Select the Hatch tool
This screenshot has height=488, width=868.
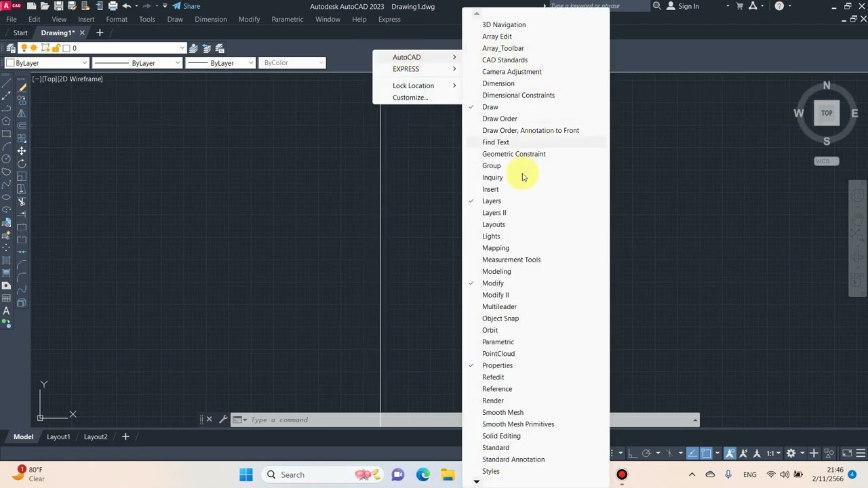6,261
